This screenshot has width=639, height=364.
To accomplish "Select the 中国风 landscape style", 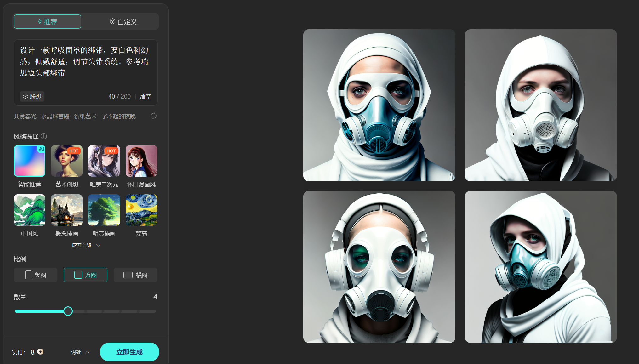I will pyautogui.click(x=30, y=210).
